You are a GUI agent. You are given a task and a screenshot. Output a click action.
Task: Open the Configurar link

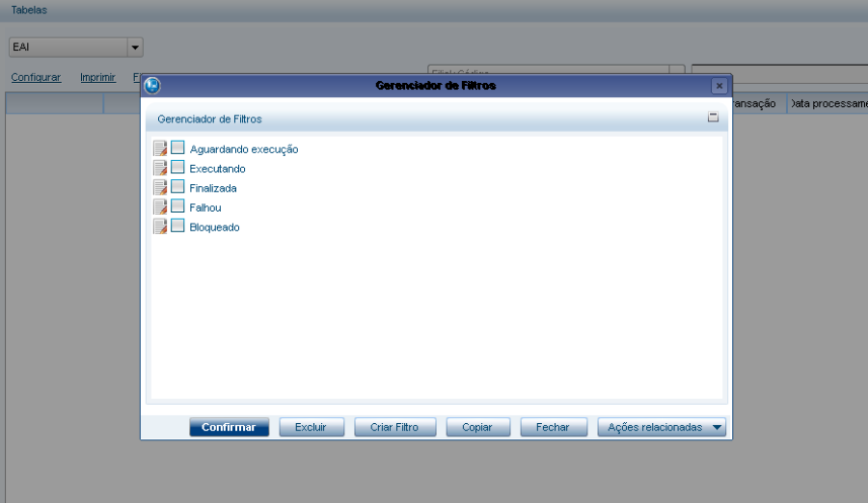click(x=36, y=77)
